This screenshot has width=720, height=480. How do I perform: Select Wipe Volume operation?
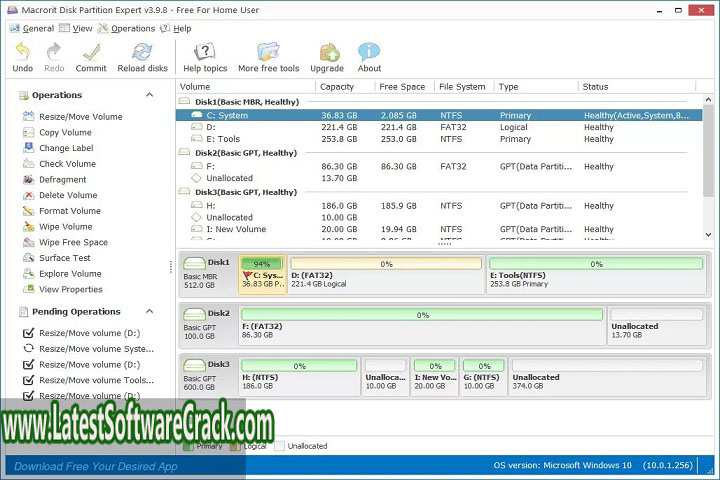point(58,226)
